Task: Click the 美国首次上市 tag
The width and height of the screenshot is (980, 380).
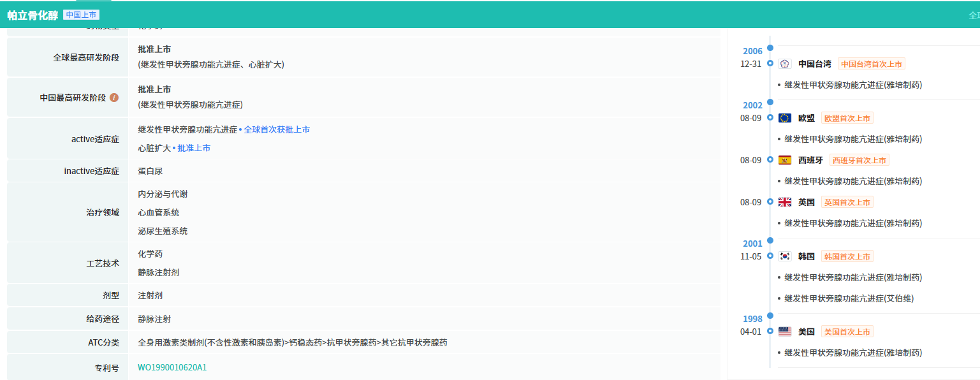Action: (847, 332)
